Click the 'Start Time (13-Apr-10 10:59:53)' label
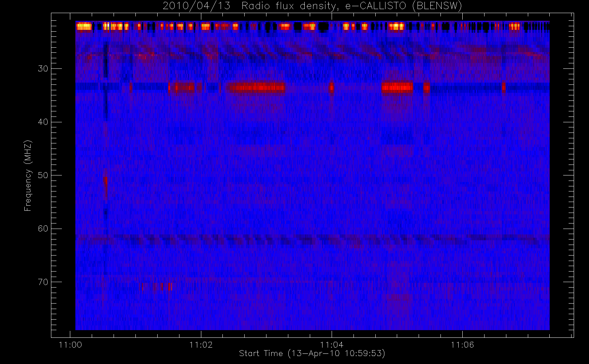 click(x=312, y=353)
